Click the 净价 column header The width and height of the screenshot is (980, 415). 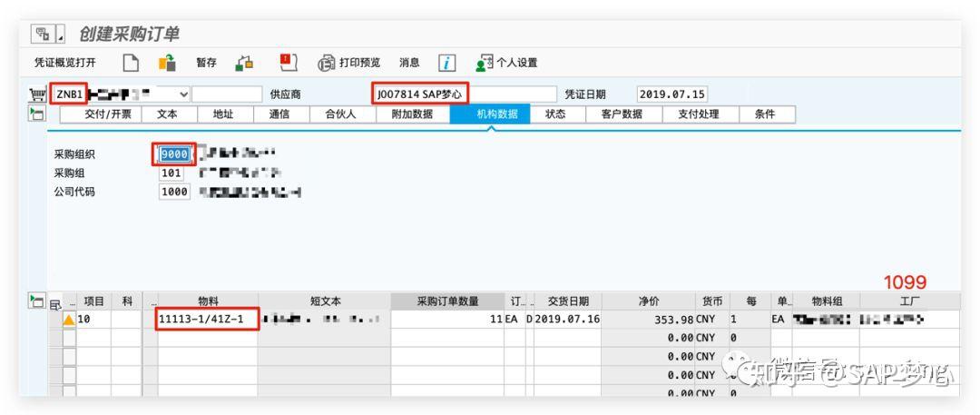coord(648,301)
